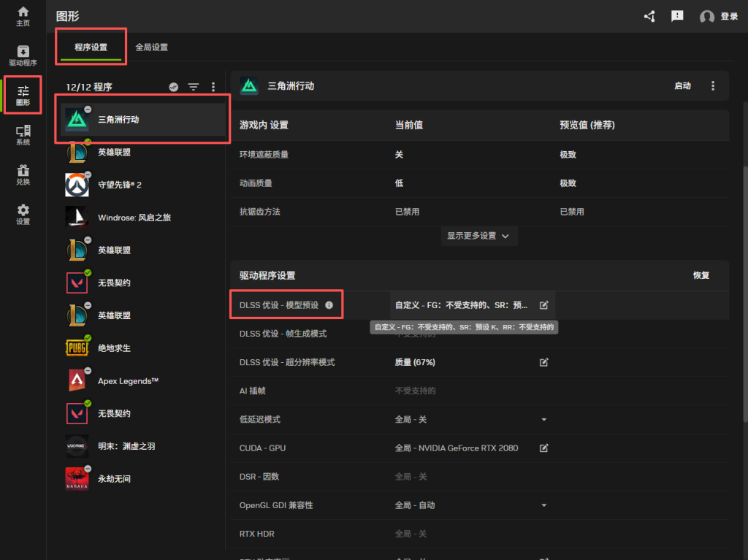The image size is (748, 560).
Task: Select 绝地求生 in the program list
Action: 114,348
